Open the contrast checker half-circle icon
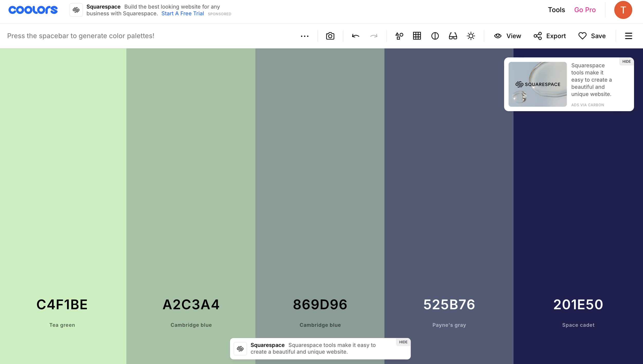 coord(435,36)
